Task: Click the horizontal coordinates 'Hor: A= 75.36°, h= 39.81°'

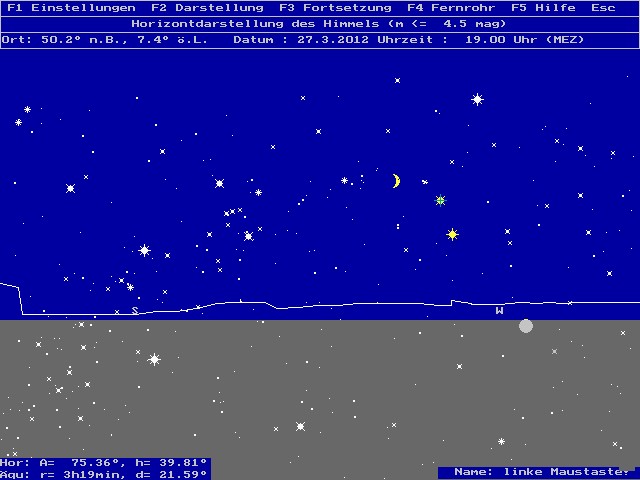Action: [x=104, y=463]
